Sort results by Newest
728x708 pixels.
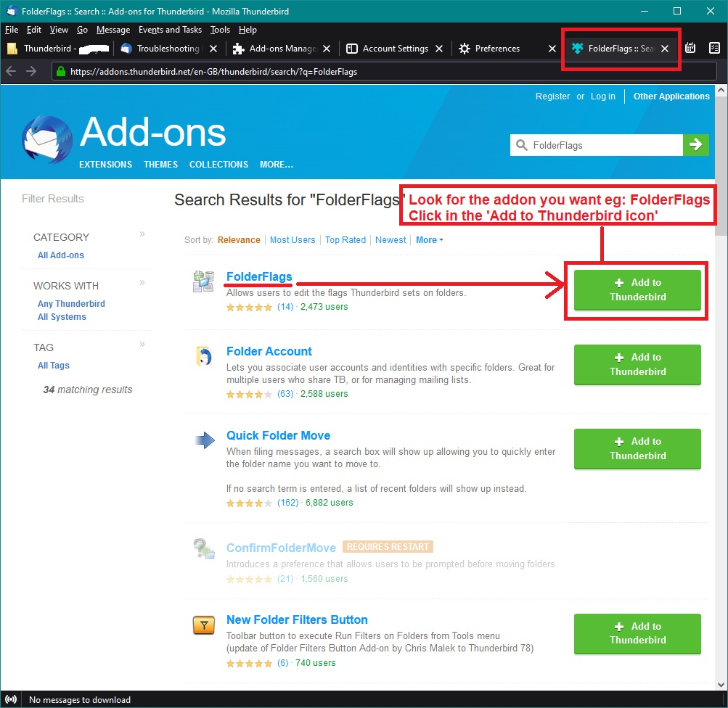(x=390, y=240)
